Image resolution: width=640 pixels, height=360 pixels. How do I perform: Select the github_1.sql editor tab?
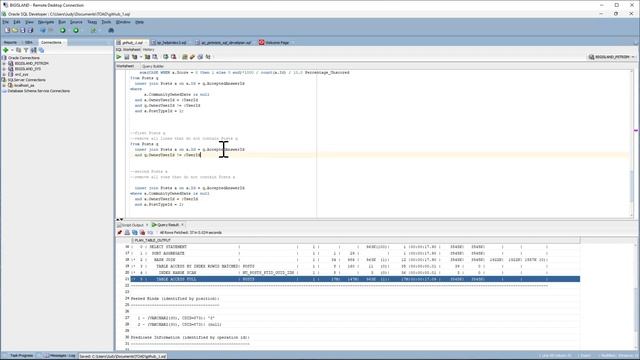(131, 42)
